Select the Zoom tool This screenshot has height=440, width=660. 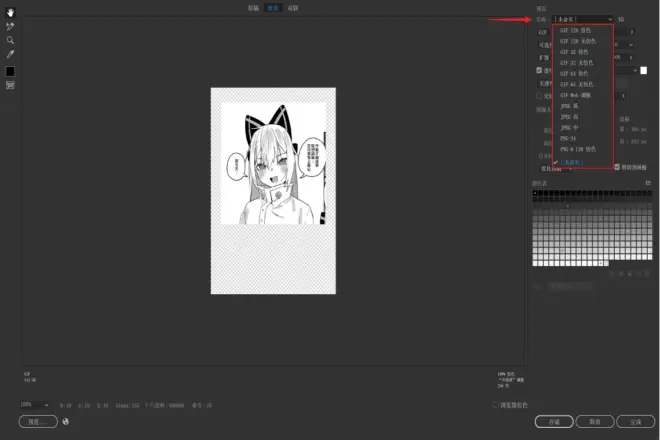coord(10,40)
